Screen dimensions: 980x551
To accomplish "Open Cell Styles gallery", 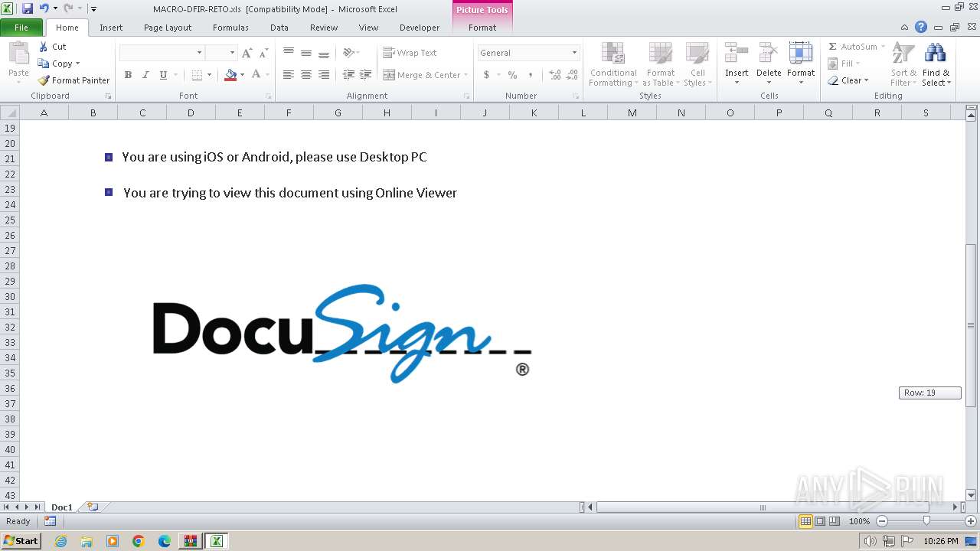I will click(697, 64).
